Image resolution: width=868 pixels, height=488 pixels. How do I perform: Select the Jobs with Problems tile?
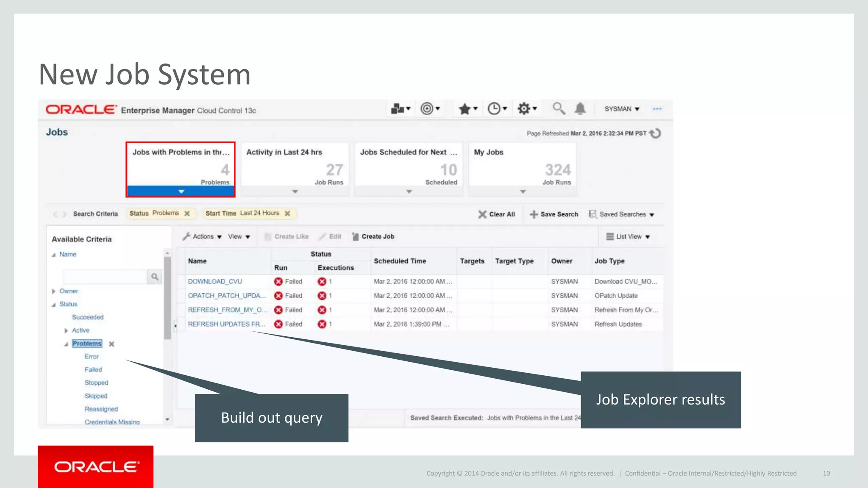181,169
